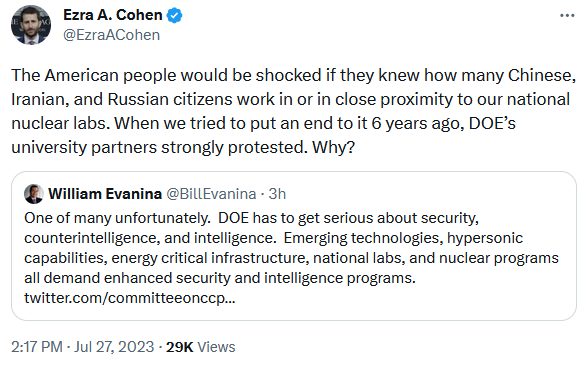This screenshot has width=586, height=373.
Task: Click the word Views beside 29K
Action: point(216,347)
